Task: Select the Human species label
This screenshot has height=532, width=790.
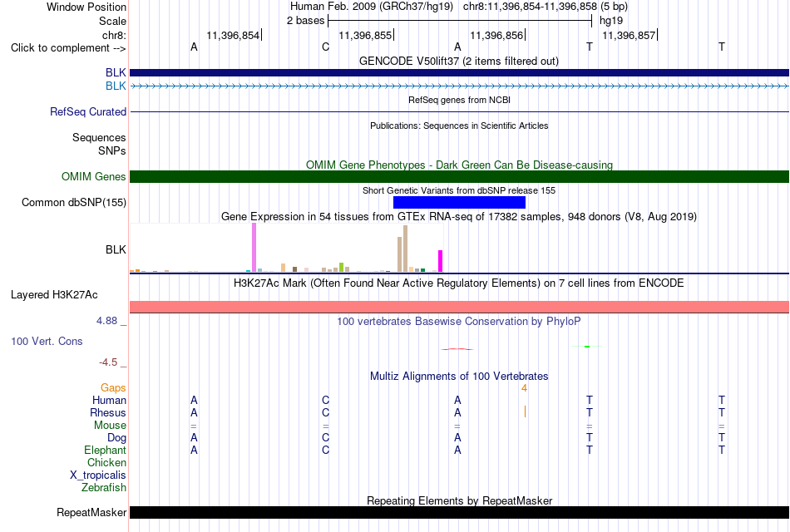Action: tap(109, 400)
